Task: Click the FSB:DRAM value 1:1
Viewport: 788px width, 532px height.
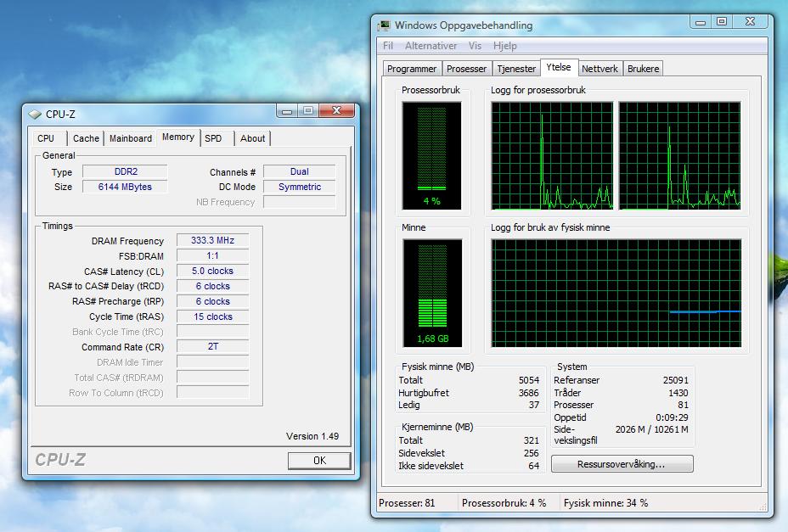Action: click(212, 255)
